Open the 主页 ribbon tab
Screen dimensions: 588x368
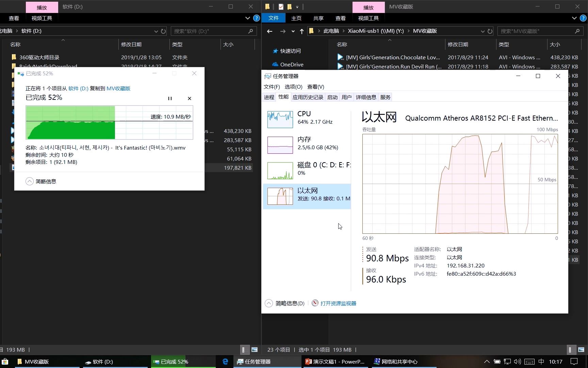pos(296,18)
